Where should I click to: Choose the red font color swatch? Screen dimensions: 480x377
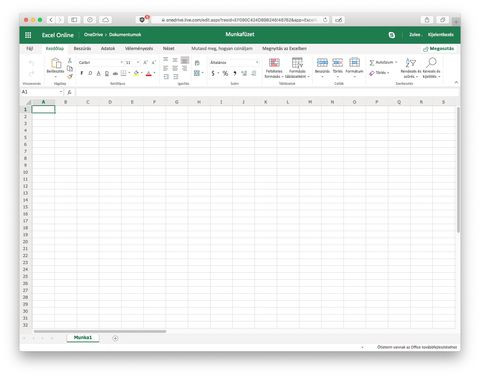point(149,73)
